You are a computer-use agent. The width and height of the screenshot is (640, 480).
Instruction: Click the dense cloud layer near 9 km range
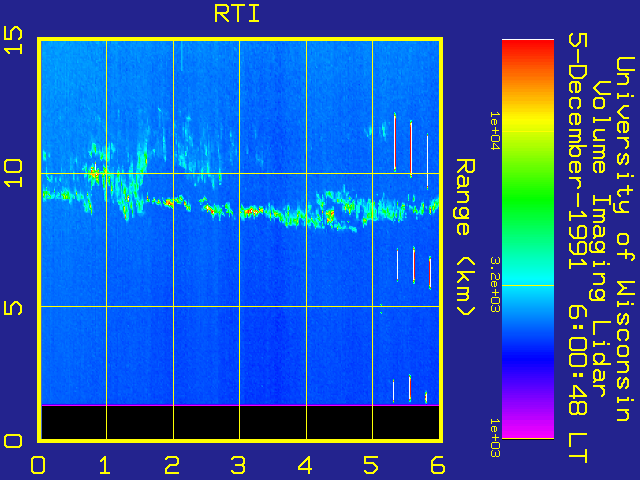[241, 208]
